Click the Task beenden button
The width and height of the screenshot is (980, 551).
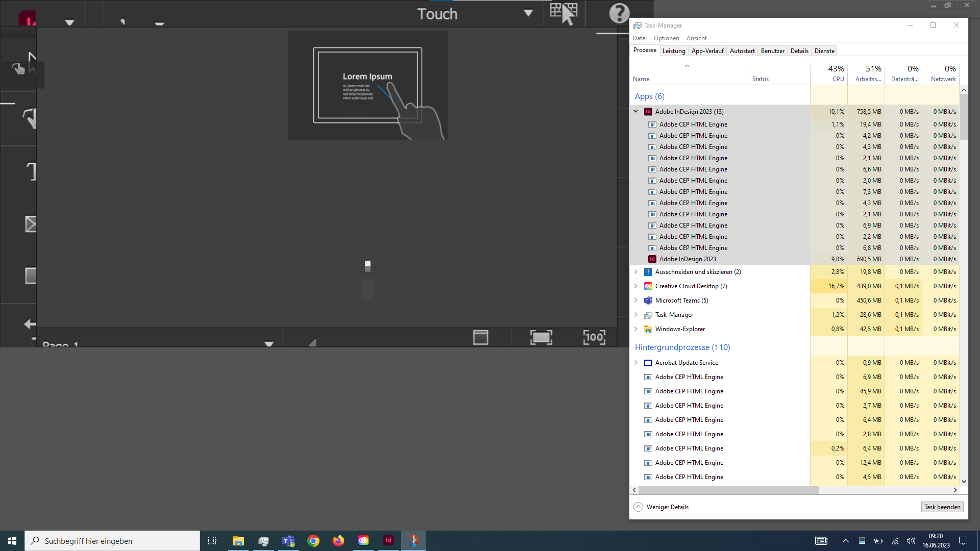[941, 507]
